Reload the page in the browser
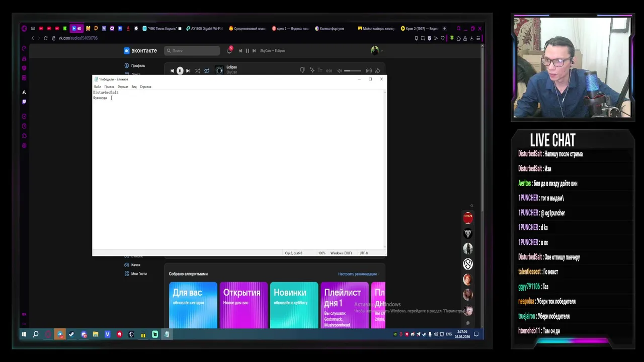 [x=46, y=38]
